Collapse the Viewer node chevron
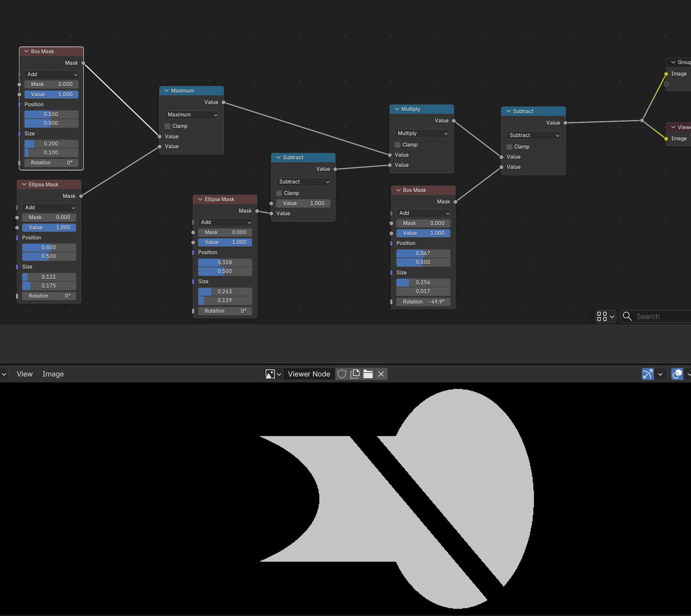This screenshot has height=616, width=691. pyautogui.click(x=673, y=127)
